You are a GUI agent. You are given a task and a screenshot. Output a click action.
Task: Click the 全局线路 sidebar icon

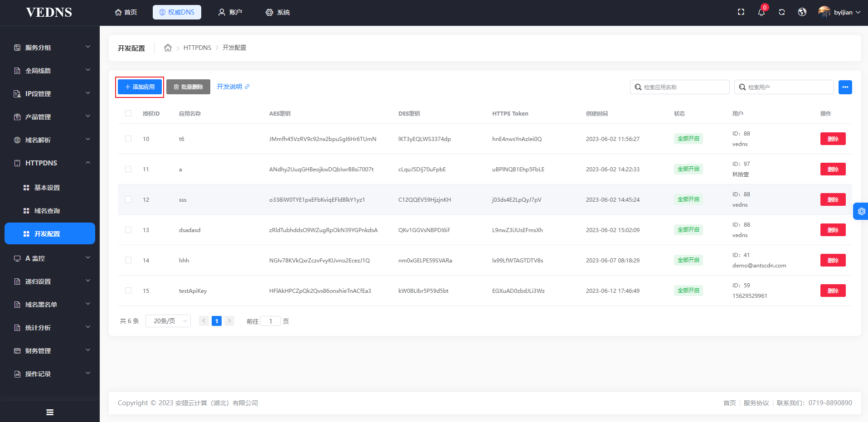[17, 71]
